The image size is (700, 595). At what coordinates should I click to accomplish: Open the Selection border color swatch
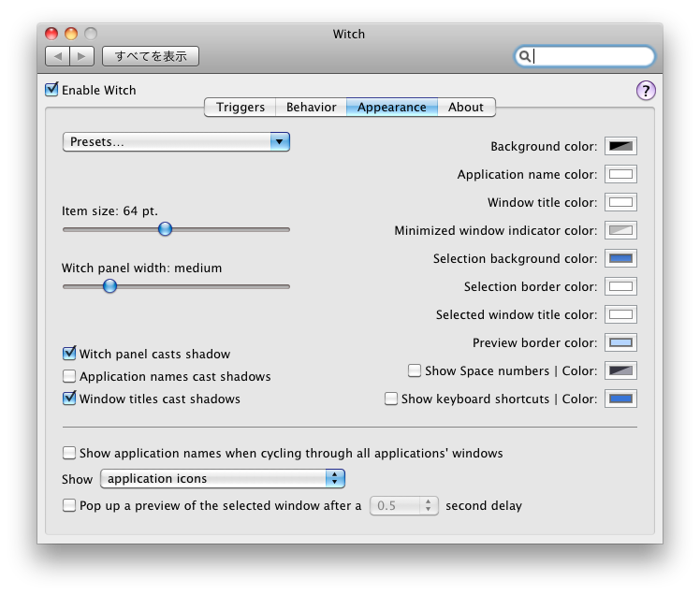(x=620, y=286)
